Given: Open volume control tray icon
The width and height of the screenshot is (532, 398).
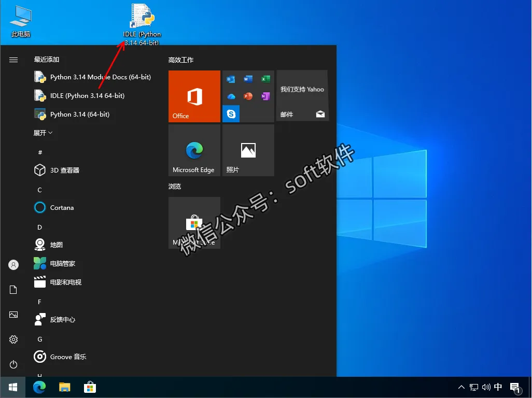Looking at the screenshot, I should coord(486,387).
